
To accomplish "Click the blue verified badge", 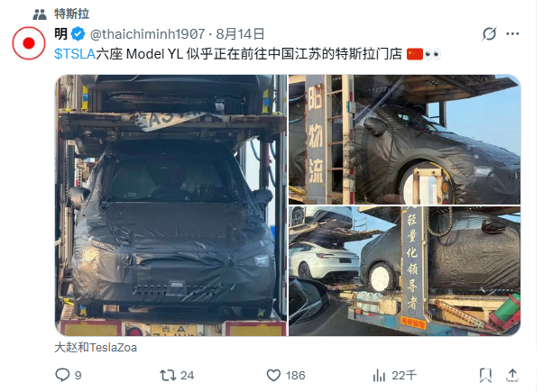I will click(x=78, y=34).
